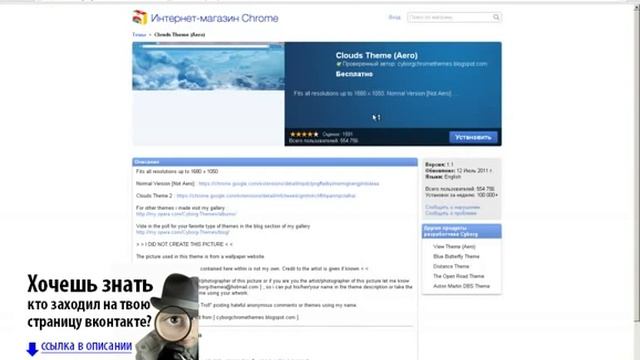Click the Установить button

(473, 137)
